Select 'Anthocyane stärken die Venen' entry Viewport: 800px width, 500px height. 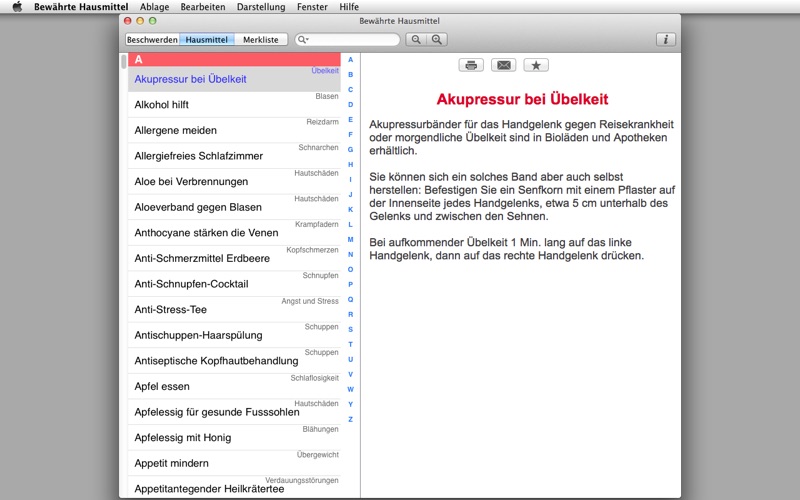234,233
